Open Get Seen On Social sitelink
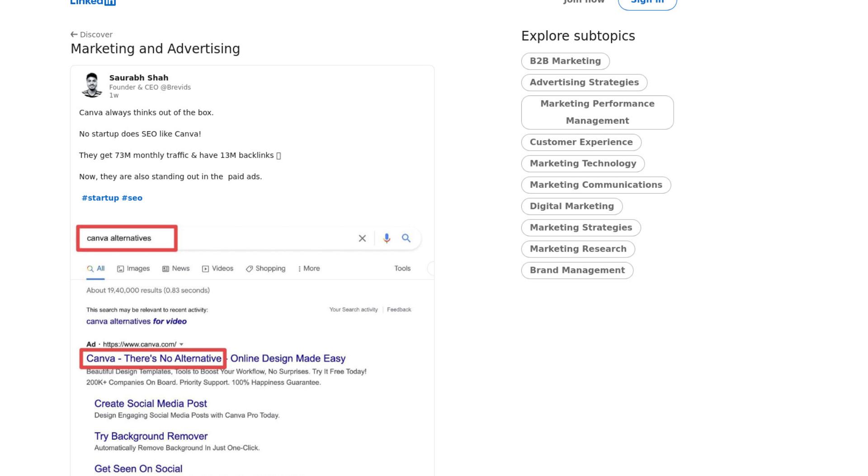868x476 pixels. (x=138, y=469)
